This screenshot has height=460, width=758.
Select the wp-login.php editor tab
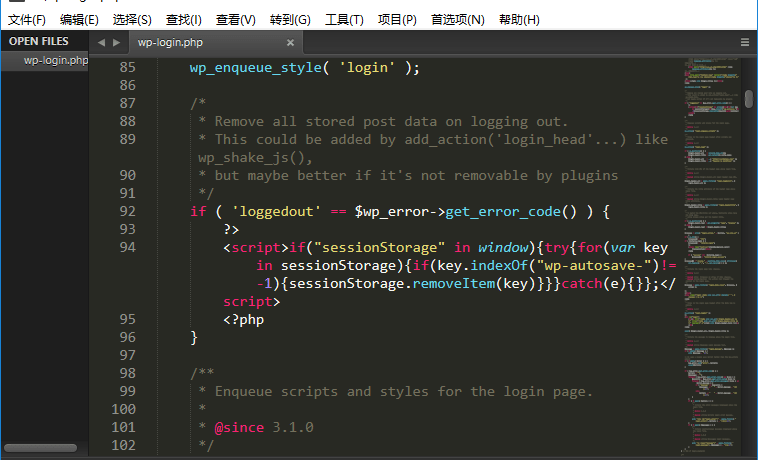point(216,43)
